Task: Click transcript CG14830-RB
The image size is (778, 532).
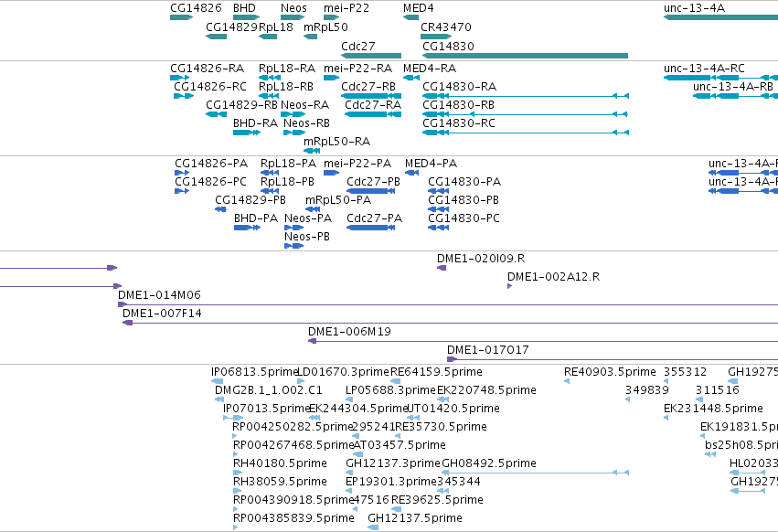Action: point(525,114)
